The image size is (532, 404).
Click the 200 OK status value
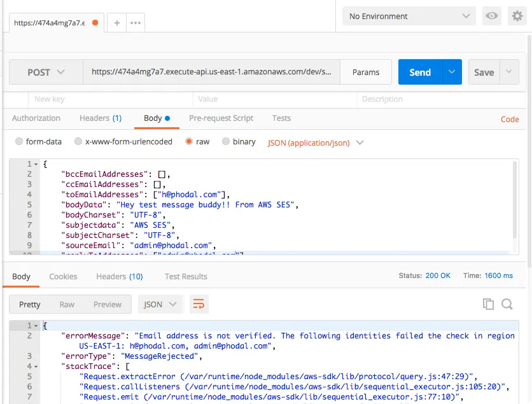[x=438, y=275]
